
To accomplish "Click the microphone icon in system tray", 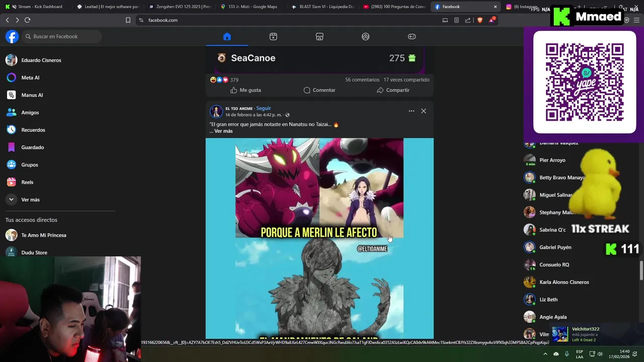I will point(567,354).
